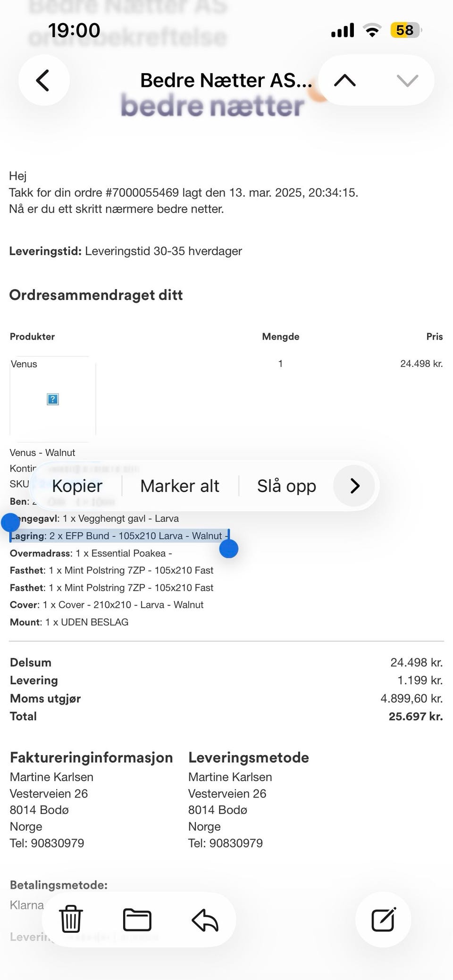
Task: Tap the trash icon to delete email
Action: click(x=71, y=919)
